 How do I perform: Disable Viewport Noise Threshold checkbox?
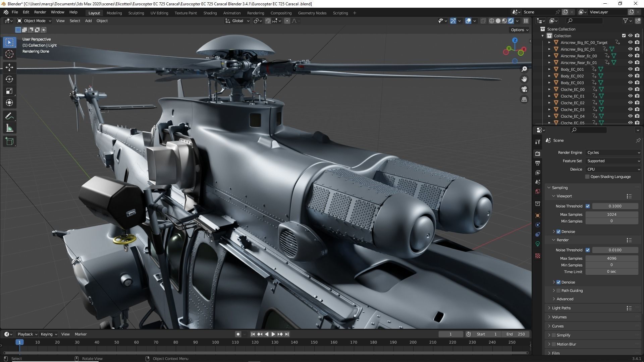click(x=588, y=206)
